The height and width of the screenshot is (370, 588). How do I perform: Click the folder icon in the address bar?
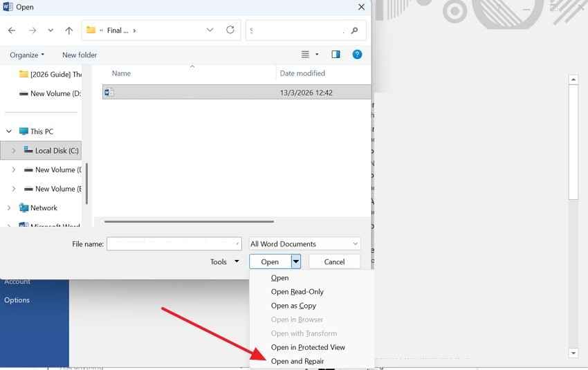point(91,30)
